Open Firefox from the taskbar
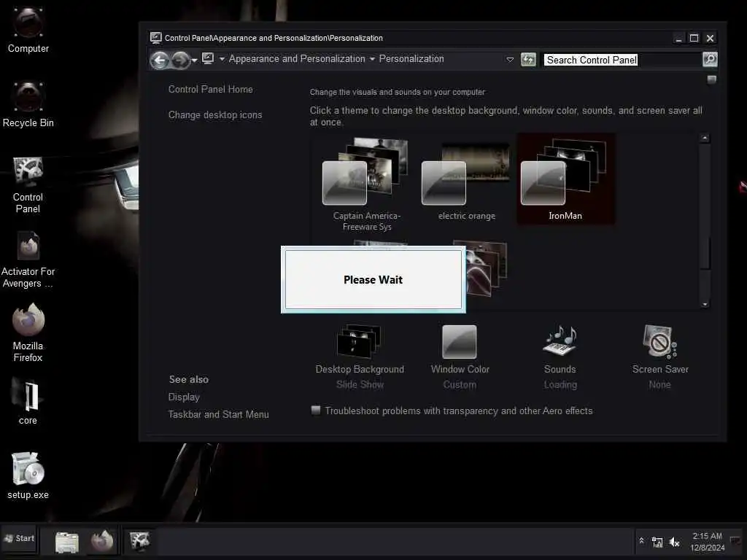The height and width of the screenshot is (560, 747). coord(102,542)
